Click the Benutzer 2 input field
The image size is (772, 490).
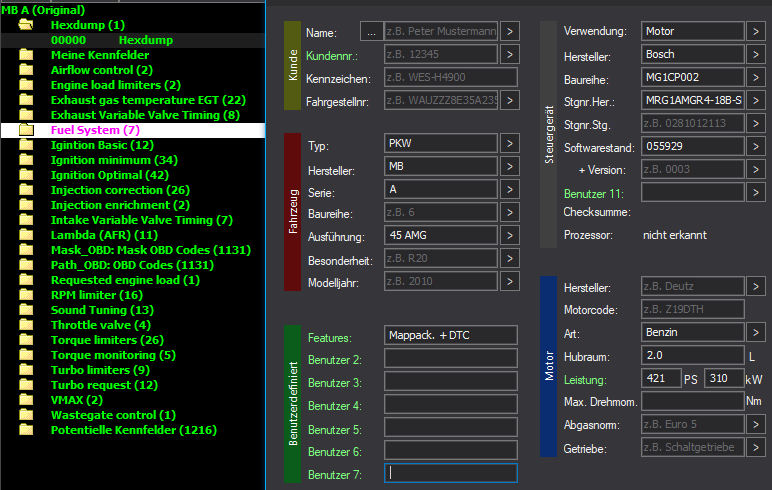coord(450,358)
